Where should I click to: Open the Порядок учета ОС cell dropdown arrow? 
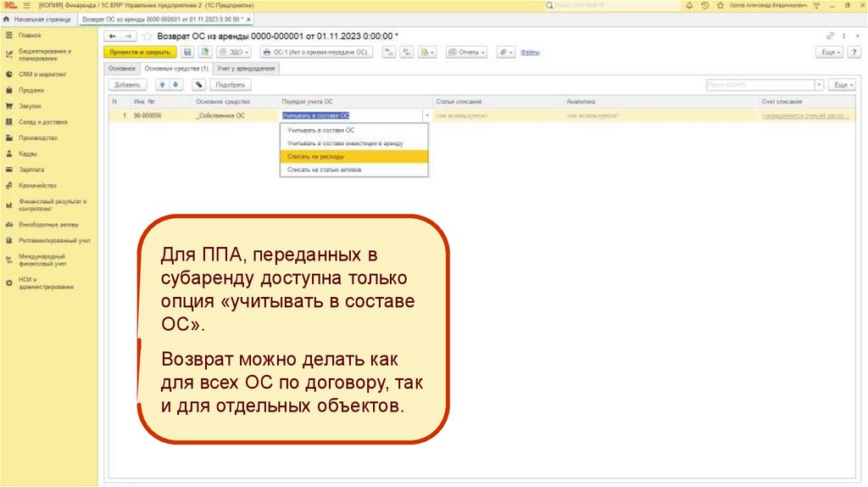pos(426,115)
